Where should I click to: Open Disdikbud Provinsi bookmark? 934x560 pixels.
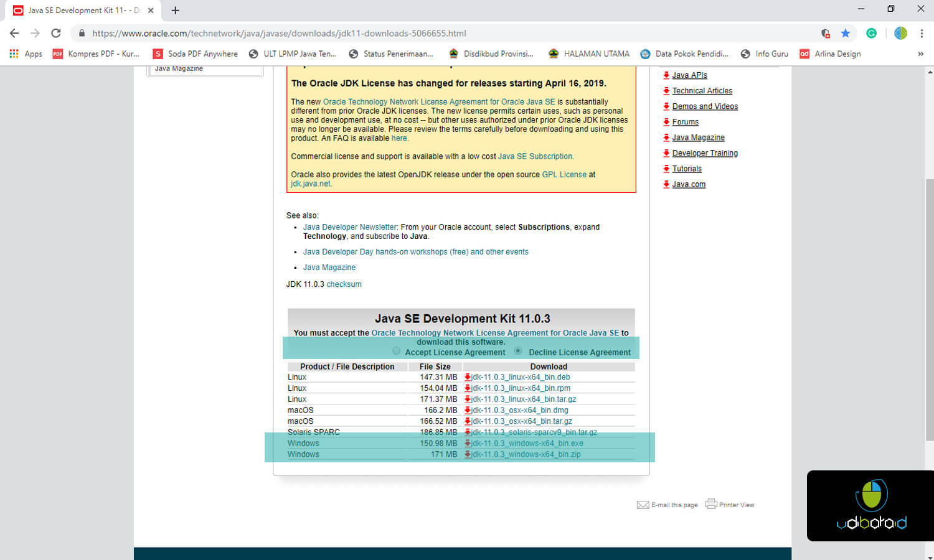coord(491,54)
